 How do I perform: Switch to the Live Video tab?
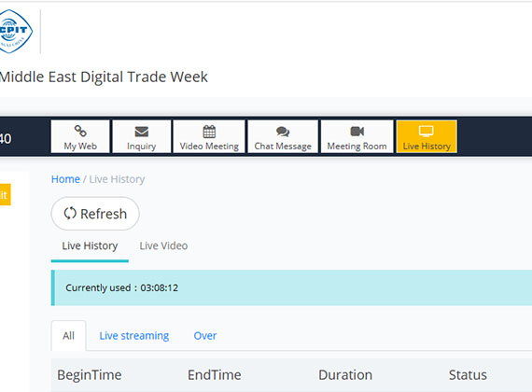click(163, 245)
